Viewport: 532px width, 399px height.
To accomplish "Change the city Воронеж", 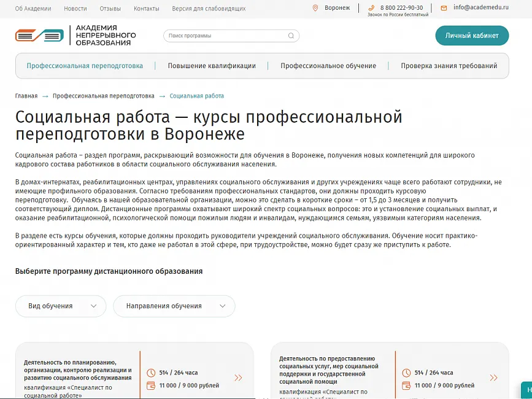I will click(337, 8).
